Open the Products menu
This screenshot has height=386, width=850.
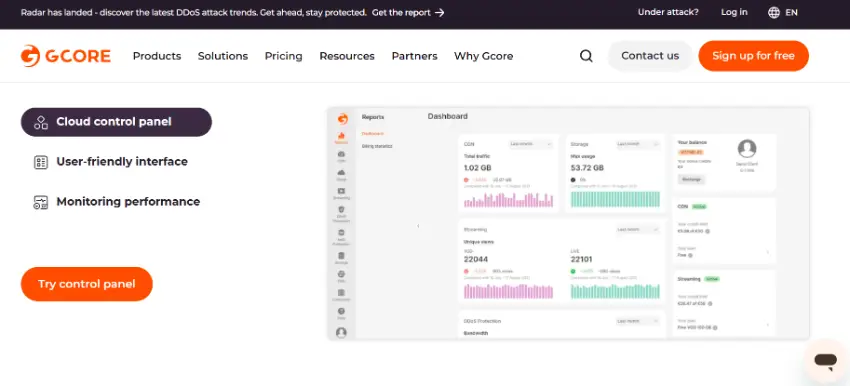click(157, 56)
